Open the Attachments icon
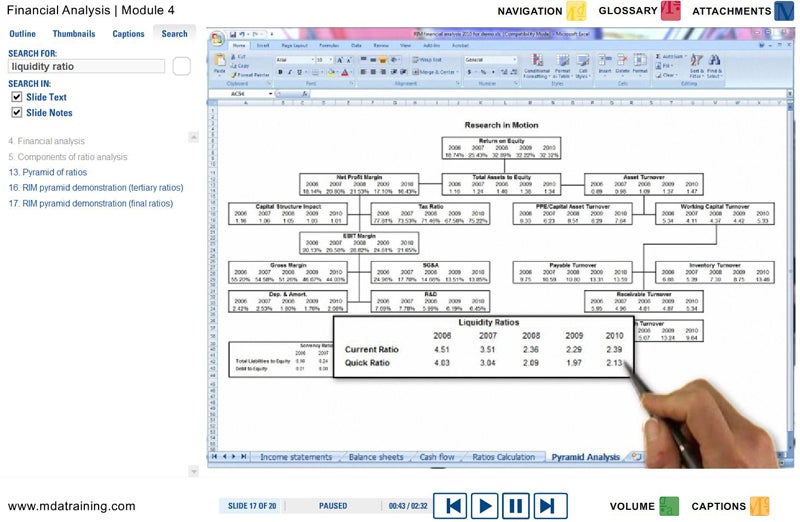 784,12
